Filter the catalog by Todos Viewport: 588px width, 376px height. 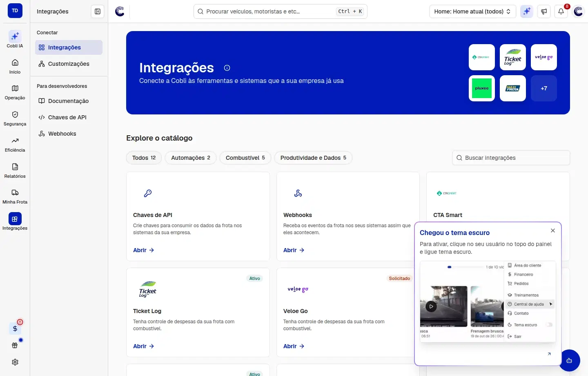[x=144, y=158]
